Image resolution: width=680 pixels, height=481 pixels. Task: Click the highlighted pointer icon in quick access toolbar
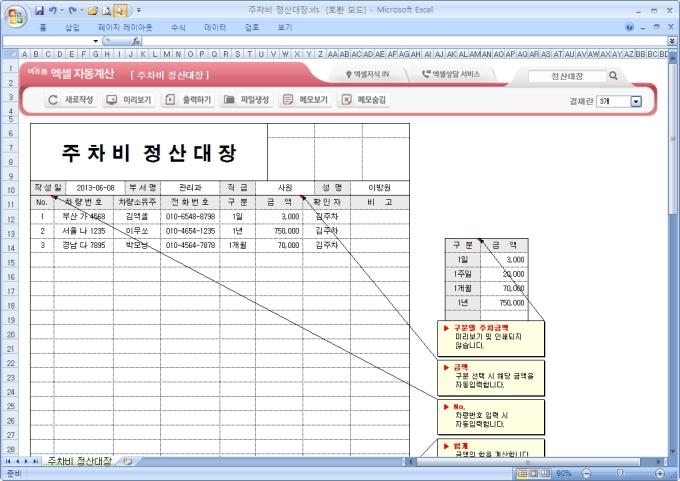pyautogui.click(x=121, y=10)
